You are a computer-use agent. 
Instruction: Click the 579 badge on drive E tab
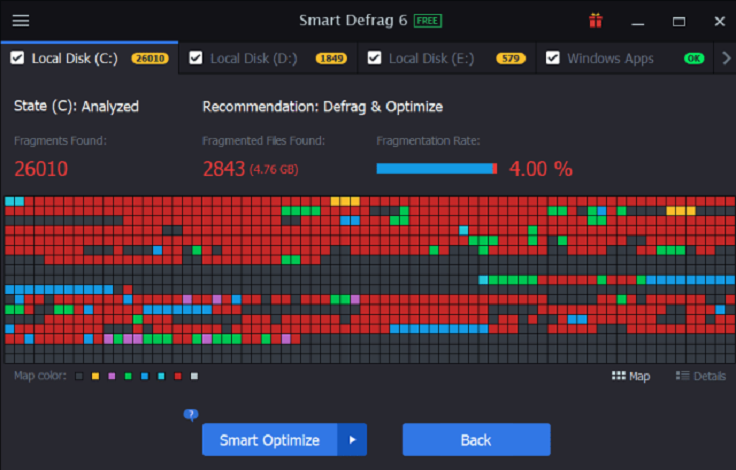coord(511,58)
